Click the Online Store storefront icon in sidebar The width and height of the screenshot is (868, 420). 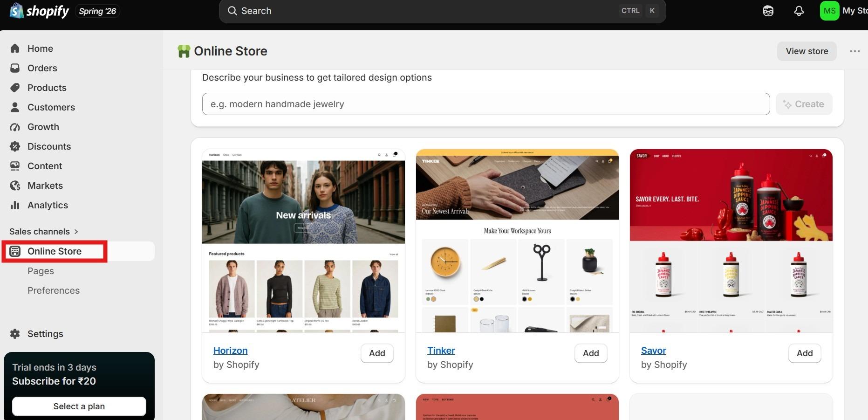coord(15,251)
